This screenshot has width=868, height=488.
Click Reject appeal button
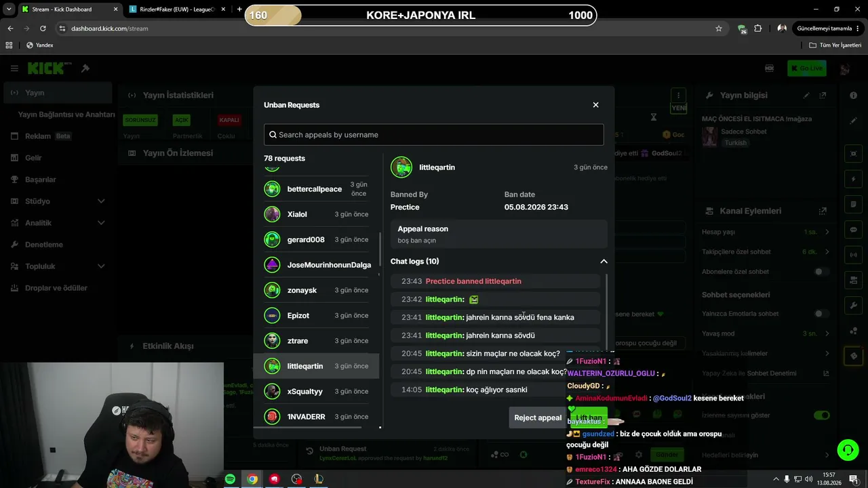(x=538, y=418)
